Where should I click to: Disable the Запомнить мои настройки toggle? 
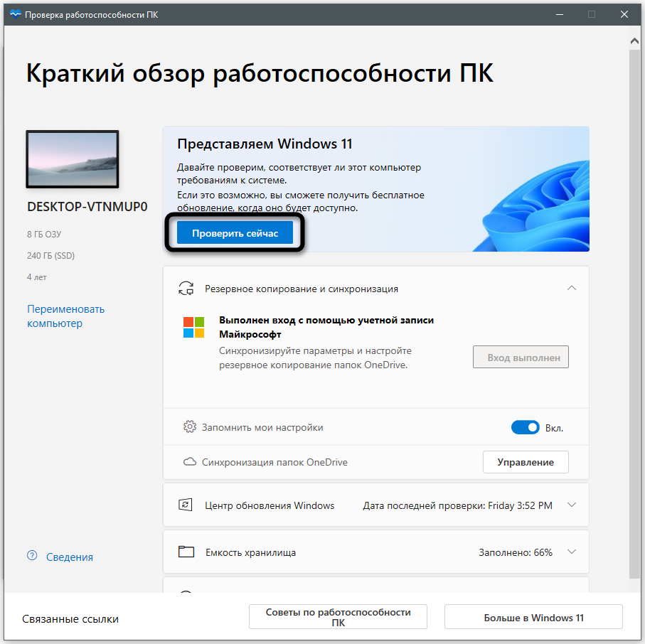pyautogui.click(x=526, y=427)
